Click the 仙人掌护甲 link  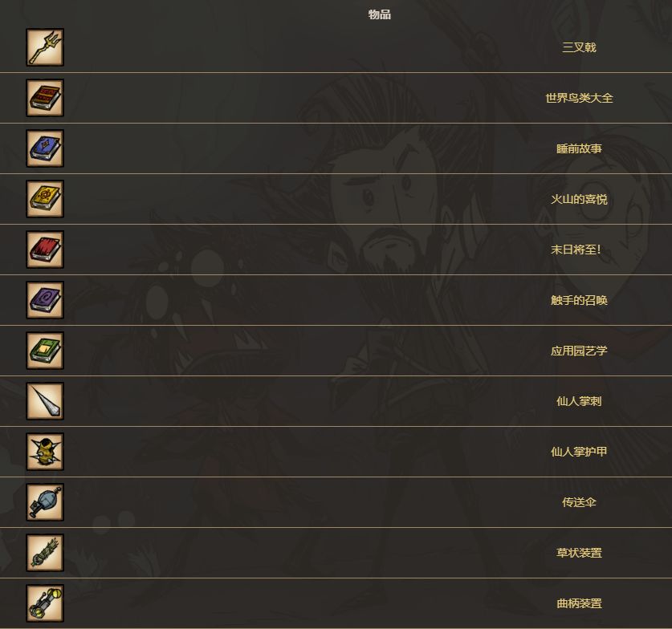pyautogui.click(x=579, y=452)
